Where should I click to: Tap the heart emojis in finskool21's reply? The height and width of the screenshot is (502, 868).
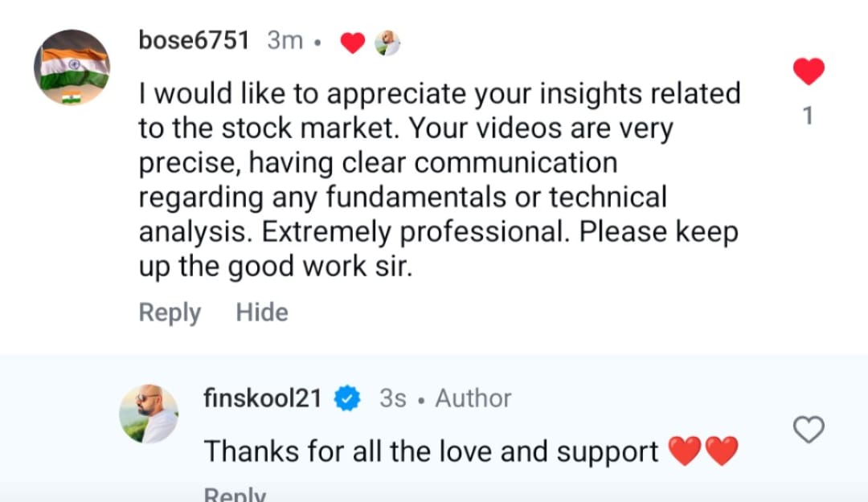[703, 451]
